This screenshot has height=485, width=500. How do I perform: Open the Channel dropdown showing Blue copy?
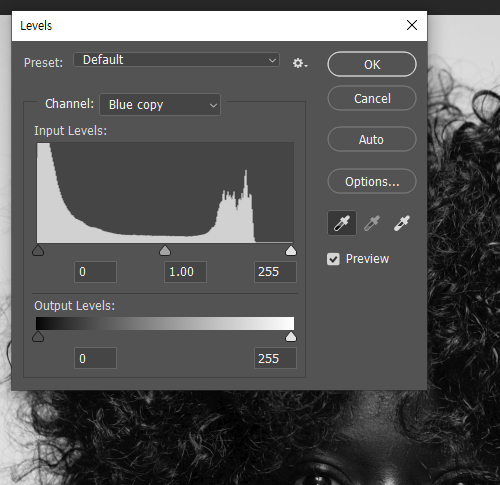pos(160,105)
